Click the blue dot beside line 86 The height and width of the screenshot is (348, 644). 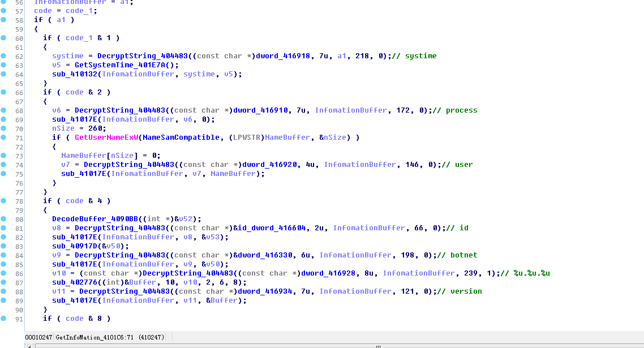pos(4,273)
